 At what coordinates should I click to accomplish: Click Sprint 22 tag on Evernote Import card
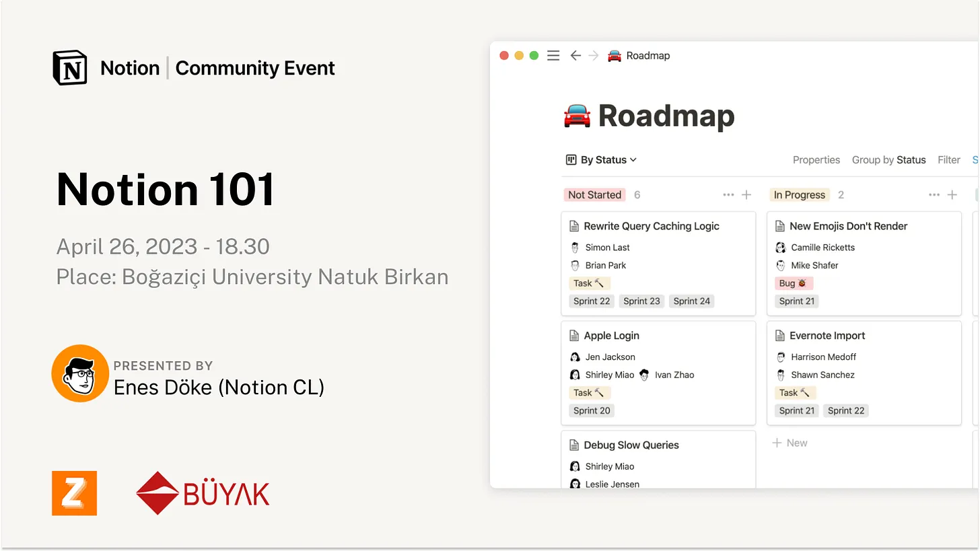coord(846,411)
